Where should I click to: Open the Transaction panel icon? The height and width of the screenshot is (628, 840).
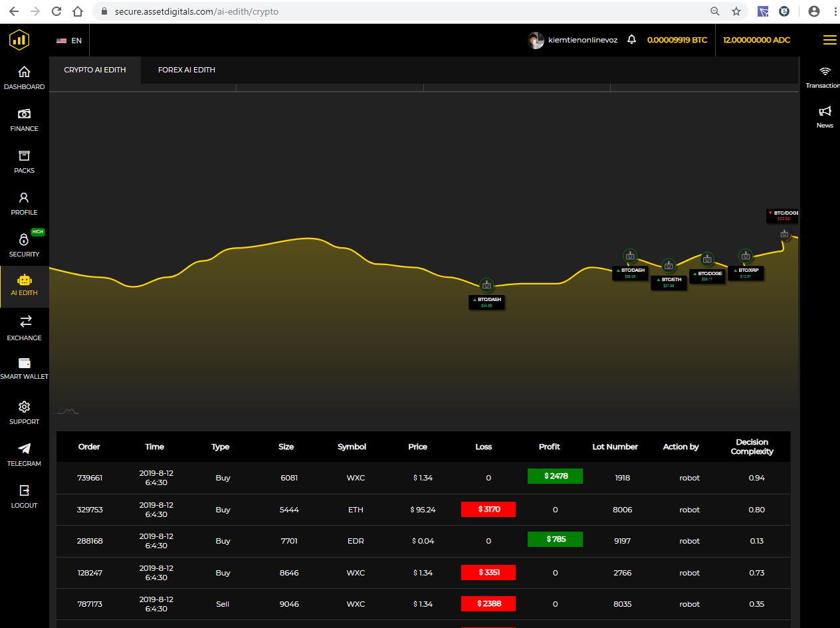pos(825,72)
